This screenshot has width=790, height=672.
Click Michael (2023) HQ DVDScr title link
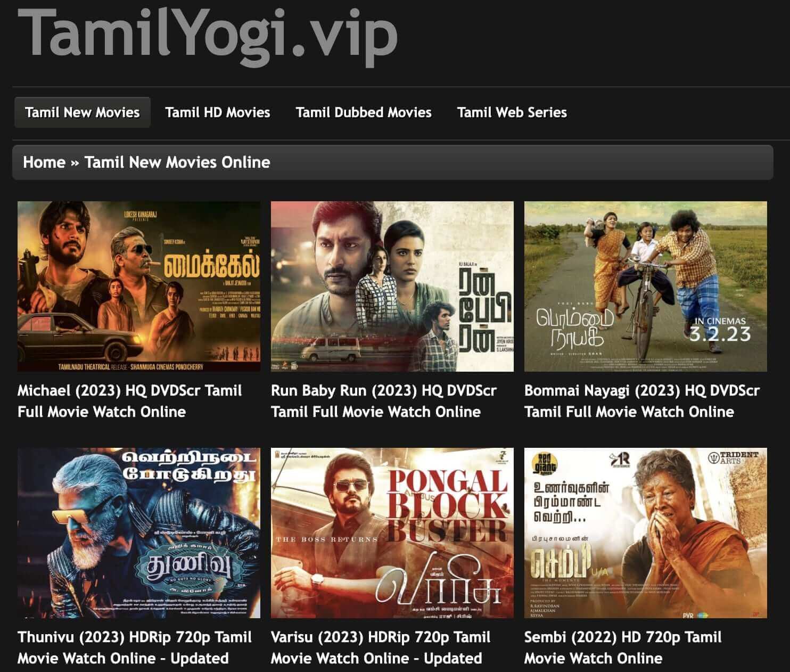coord(129,401)
